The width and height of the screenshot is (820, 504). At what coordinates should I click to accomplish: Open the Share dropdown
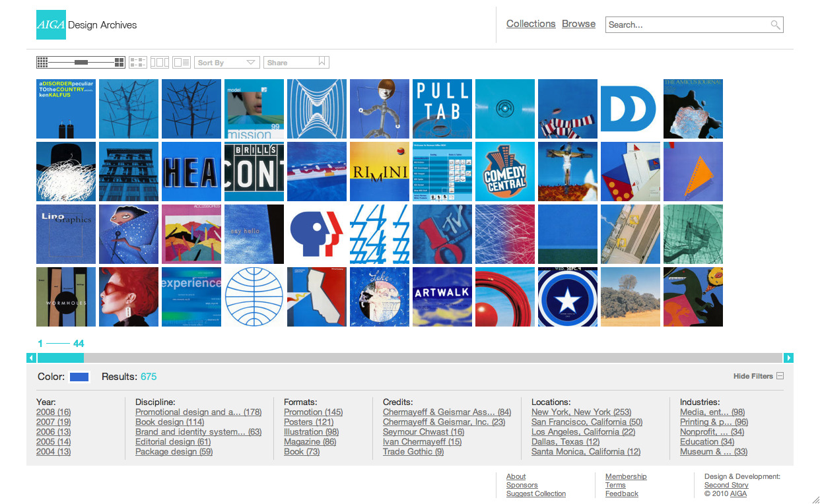click(296, 62)
